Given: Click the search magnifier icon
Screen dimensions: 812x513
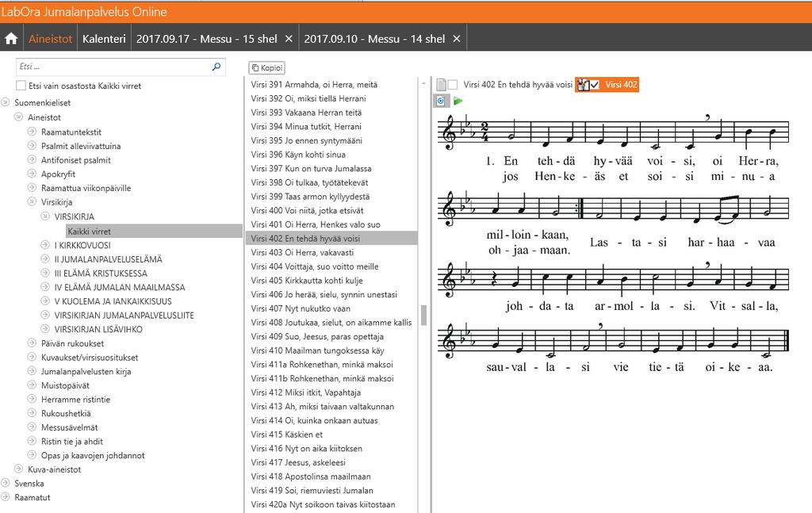Looking at the screenshot, I should point(216,67).
